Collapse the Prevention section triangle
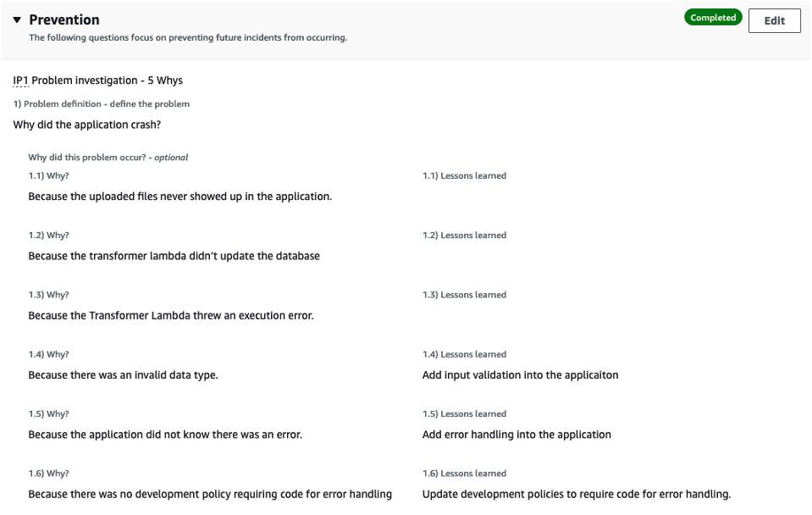 click(x=15, y=19)
